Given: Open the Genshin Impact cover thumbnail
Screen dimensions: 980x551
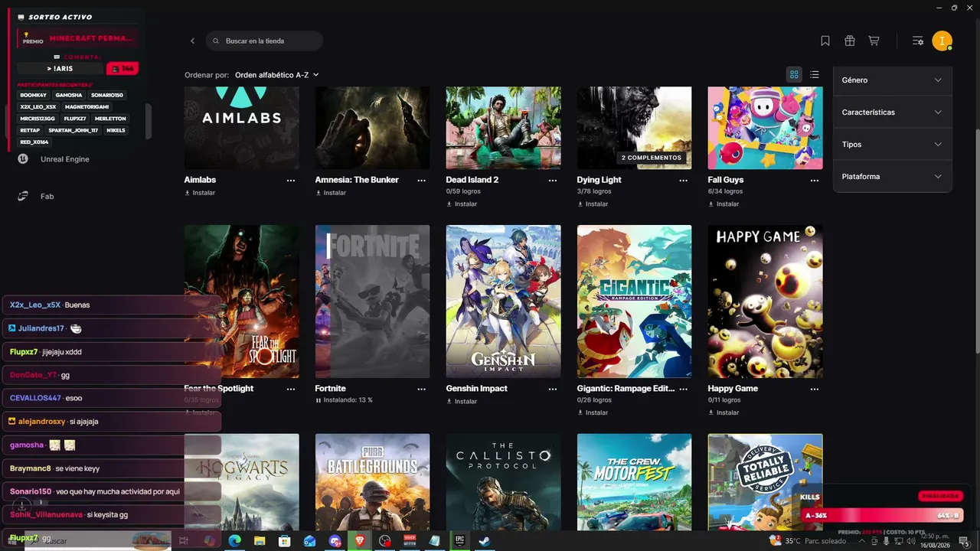Looking at the screenshot, I should point(504,302).
